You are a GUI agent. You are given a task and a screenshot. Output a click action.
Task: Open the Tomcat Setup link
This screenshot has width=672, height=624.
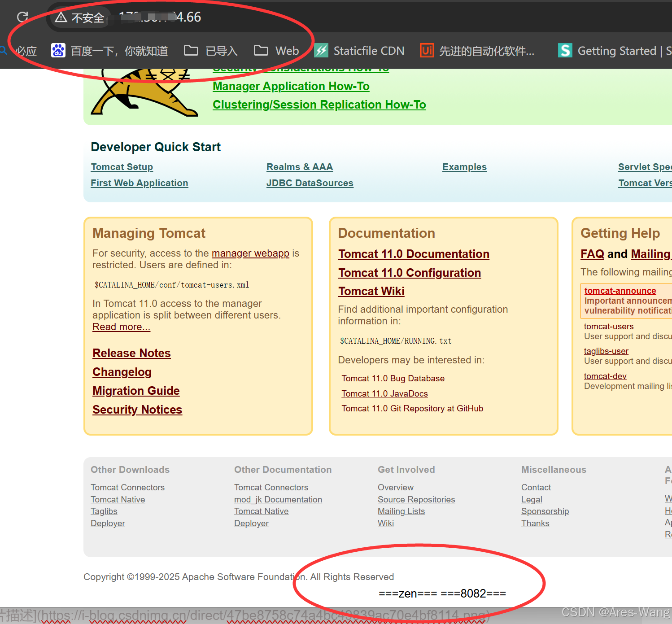122,167
